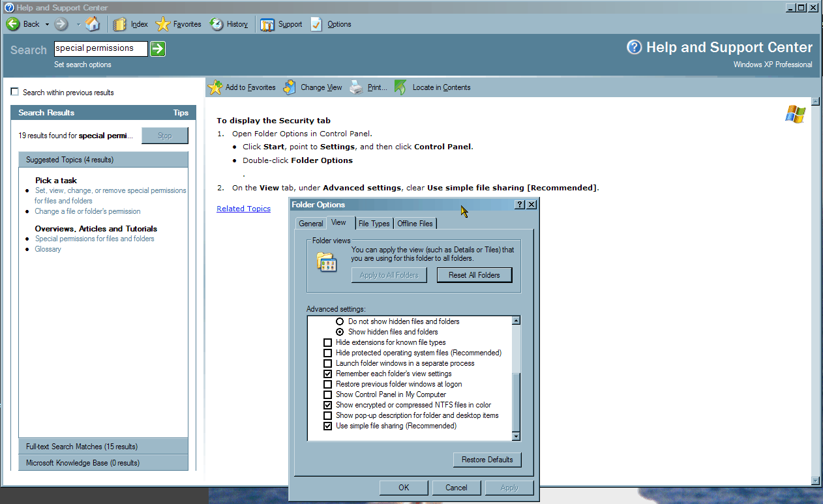Expand Full-text Search Matches (15 results)
The height and width of the screenshot is (504, 823).
pos(103,447)
